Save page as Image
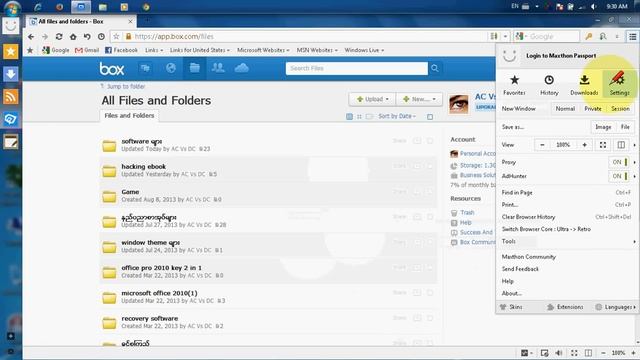Image resolution: width=640 pixels, height=360 pixels. [x=603, y=127]
